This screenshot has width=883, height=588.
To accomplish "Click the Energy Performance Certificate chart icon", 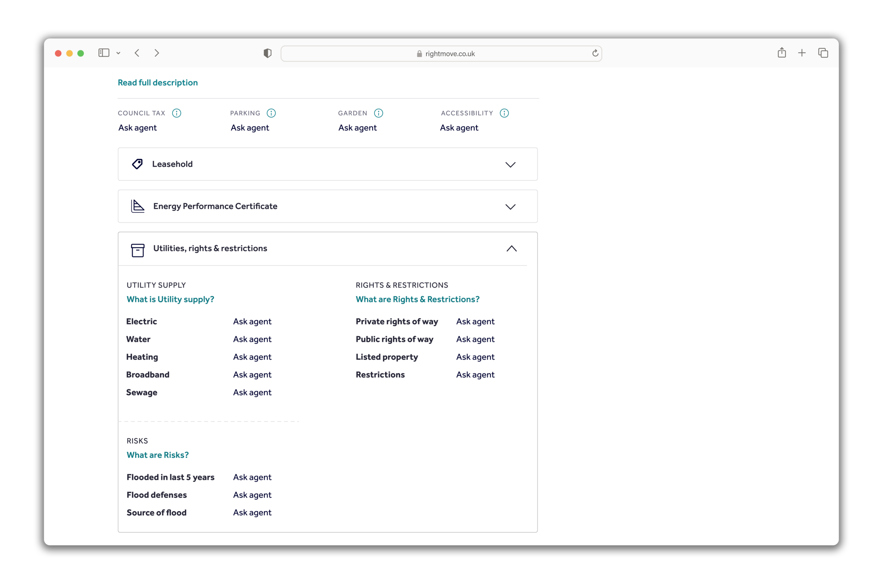I will 137,206.
